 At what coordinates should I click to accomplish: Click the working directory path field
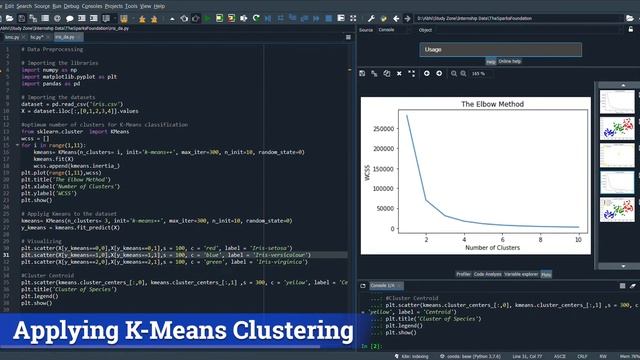click(518, 18)
